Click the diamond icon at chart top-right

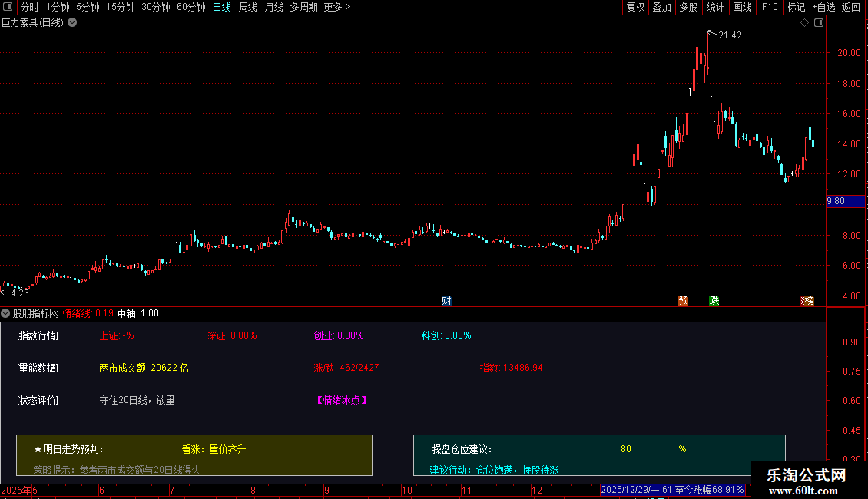pos(804,23)
